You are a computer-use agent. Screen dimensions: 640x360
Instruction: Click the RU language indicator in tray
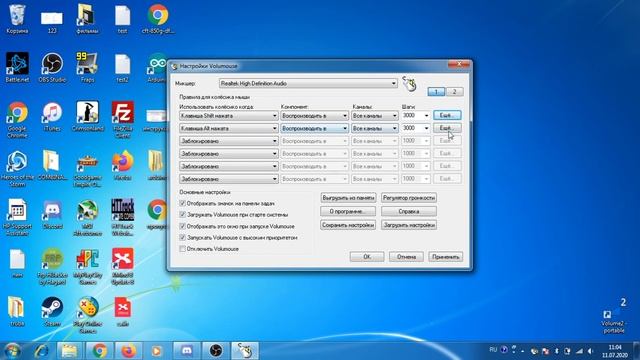[x=493, y=350]
